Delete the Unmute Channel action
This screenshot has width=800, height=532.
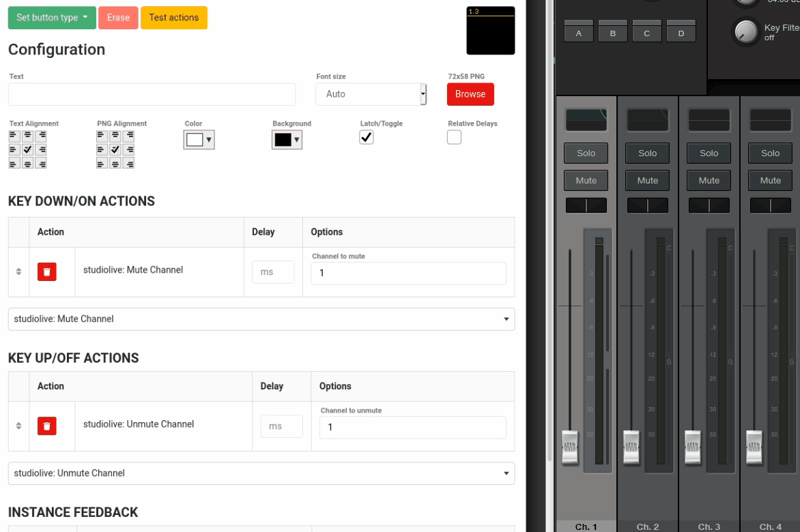[x=46, y=426]
